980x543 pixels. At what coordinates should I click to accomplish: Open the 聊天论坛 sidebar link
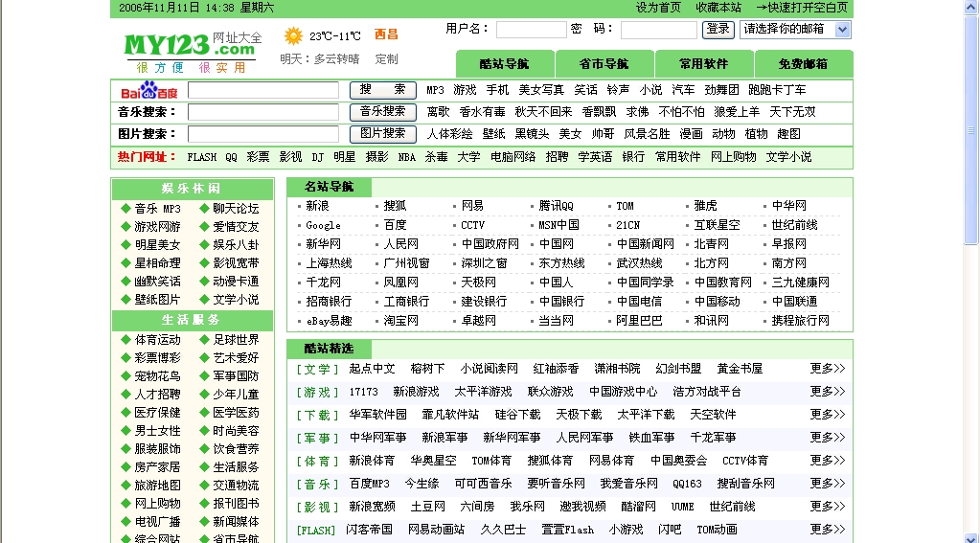click(x=236, y=209)
